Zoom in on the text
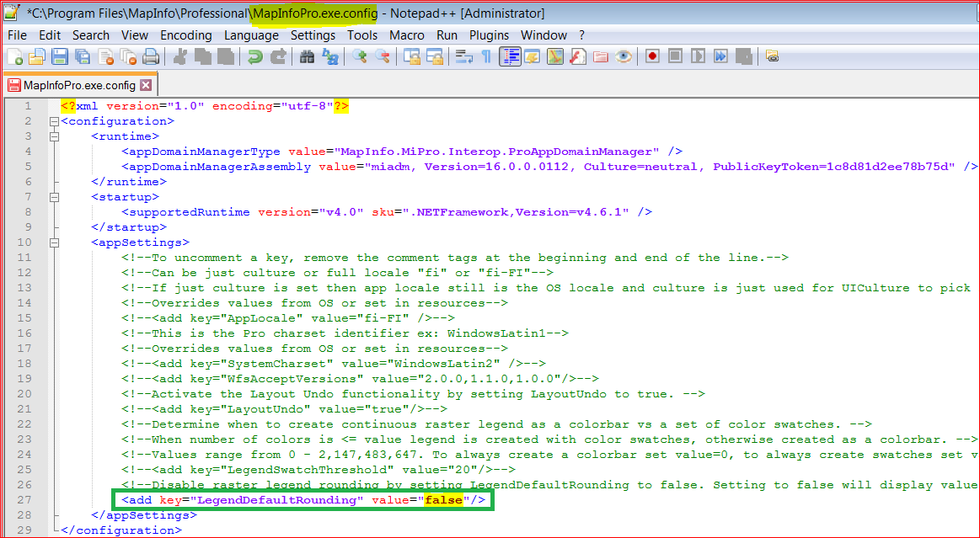The image size is (980, 538). coord(358,56)
